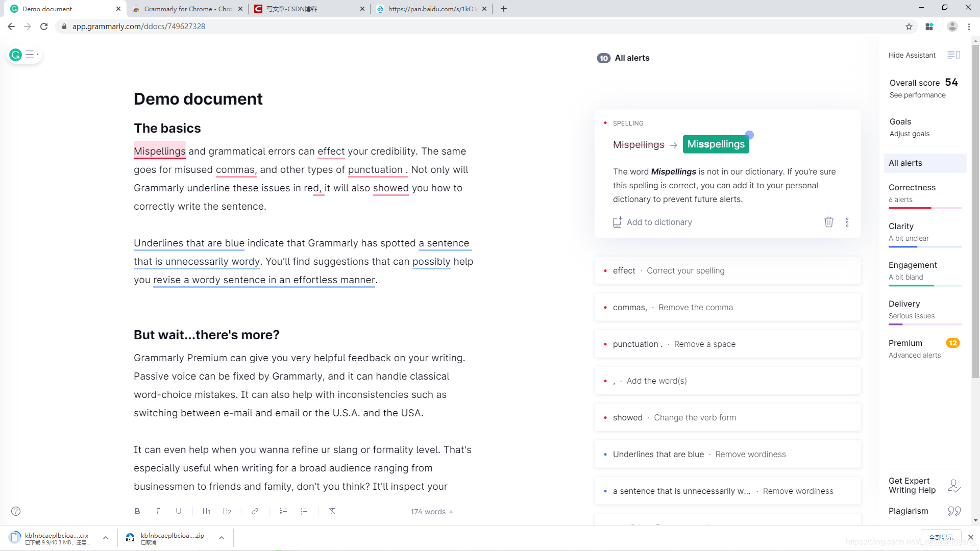
Task: Insert a link with the link icon
Action: click(x=255, y=511)
